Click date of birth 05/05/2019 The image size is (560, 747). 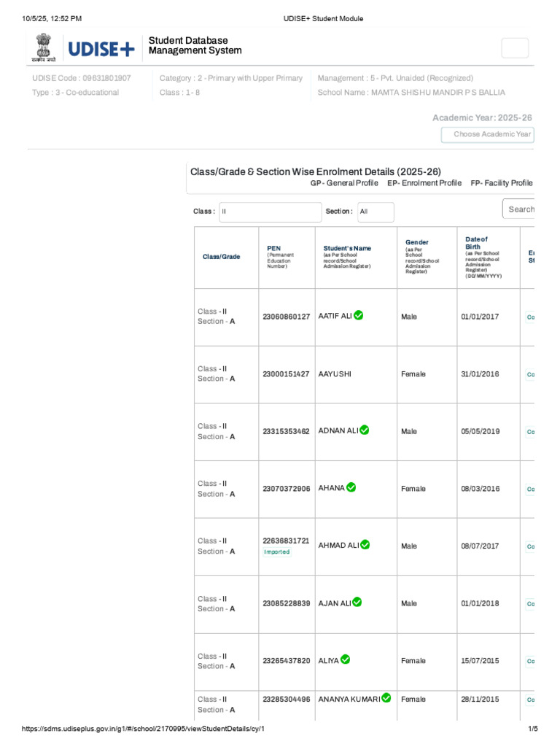coord(480,432)
